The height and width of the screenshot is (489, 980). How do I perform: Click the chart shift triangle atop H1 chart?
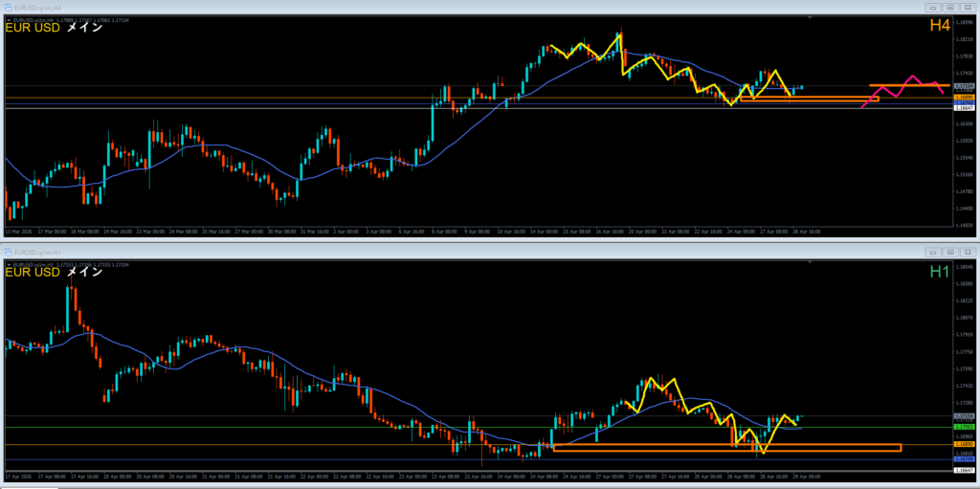click(811, 264)
